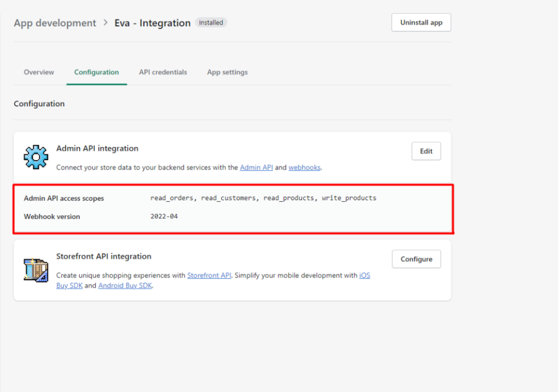This screenshot has width=558, height=392.
Task: Select the Configuration tab
Action: tap(96, 73)
